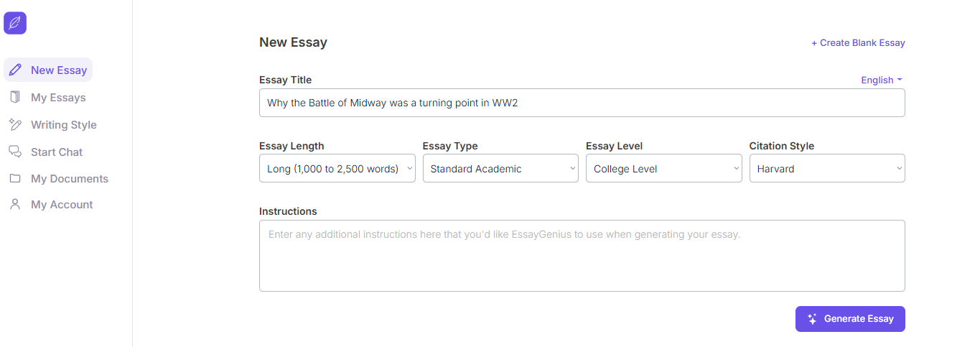The image size is (980, 347).
Task: Open Writing Style from the sidebar
Action: point(63,124)
